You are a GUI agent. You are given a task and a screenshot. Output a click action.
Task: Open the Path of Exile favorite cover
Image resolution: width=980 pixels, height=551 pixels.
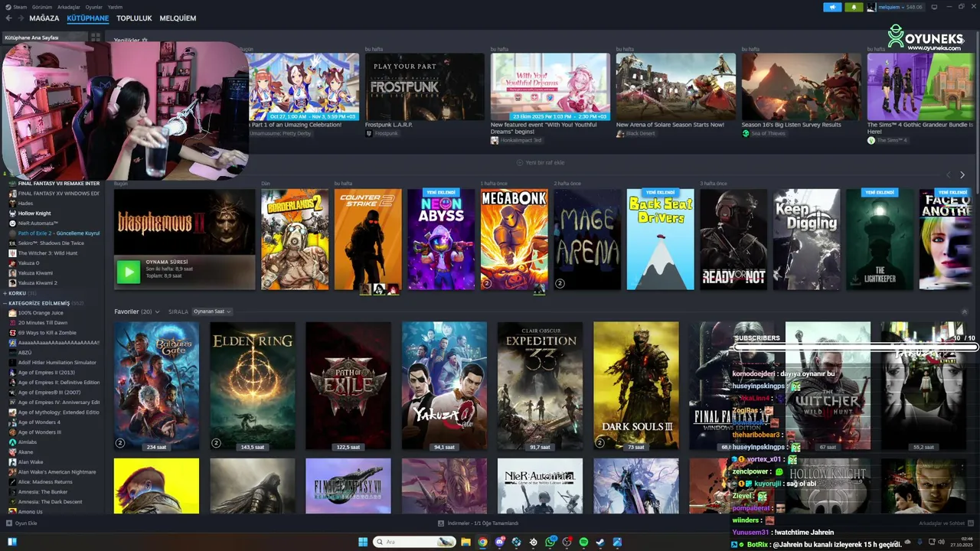pyautogui.click(x=348, y=386)
